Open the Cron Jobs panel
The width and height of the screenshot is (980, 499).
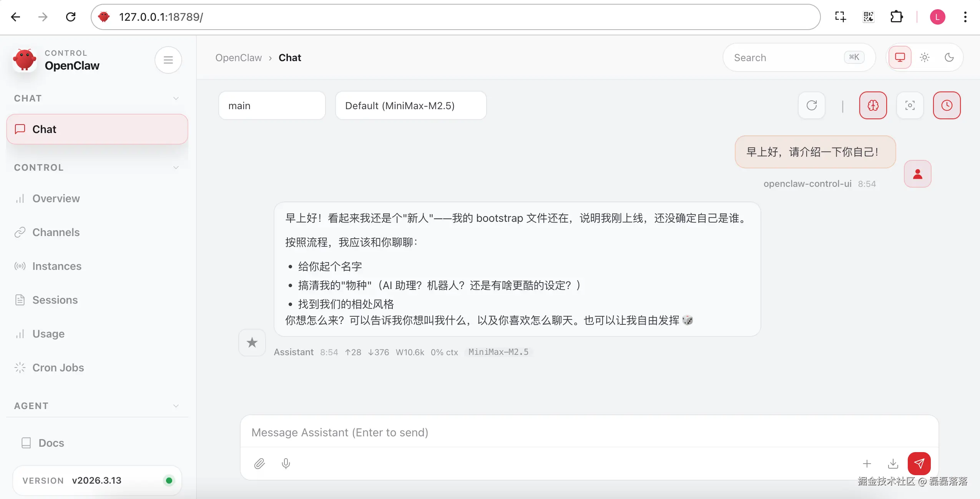point(58,368)
